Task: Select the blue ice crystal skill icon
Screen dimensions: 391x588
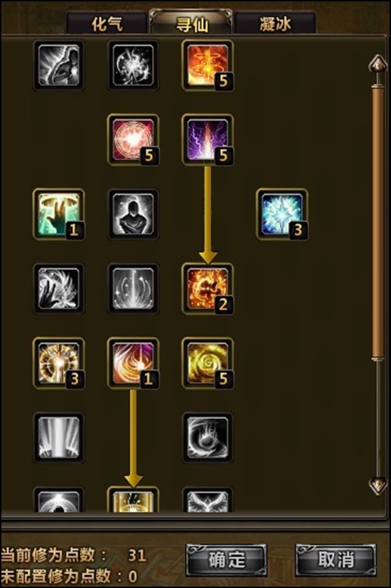Action: 282,215
